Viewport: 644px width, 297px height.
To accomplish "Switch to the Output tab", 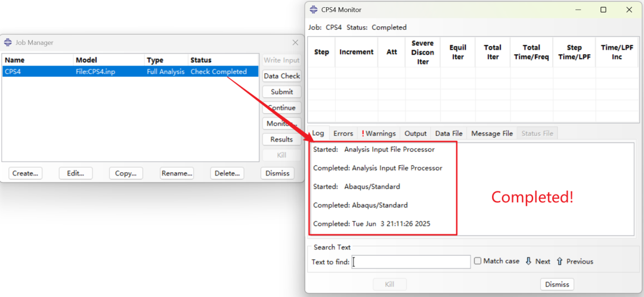I will (415, 134).
